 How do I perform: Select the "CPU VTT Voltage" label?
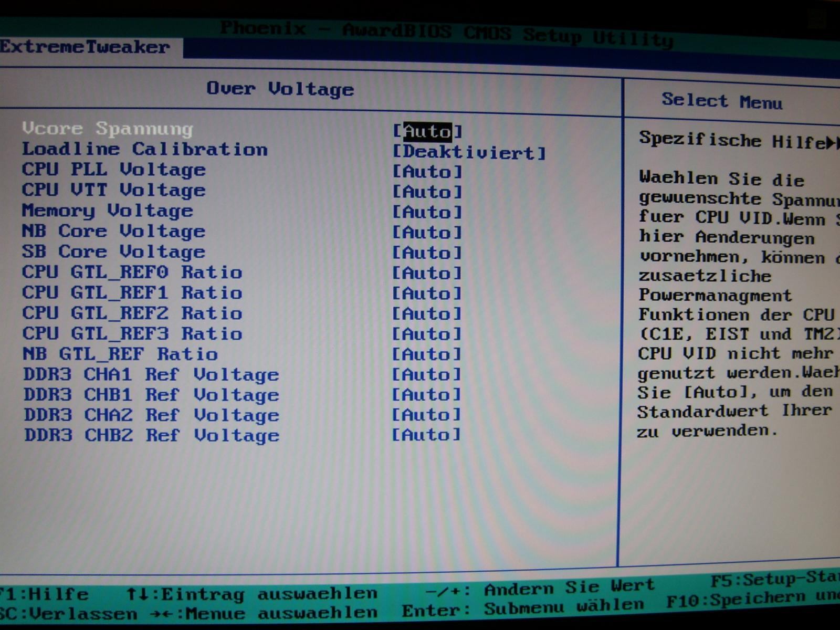coord(114,190)
